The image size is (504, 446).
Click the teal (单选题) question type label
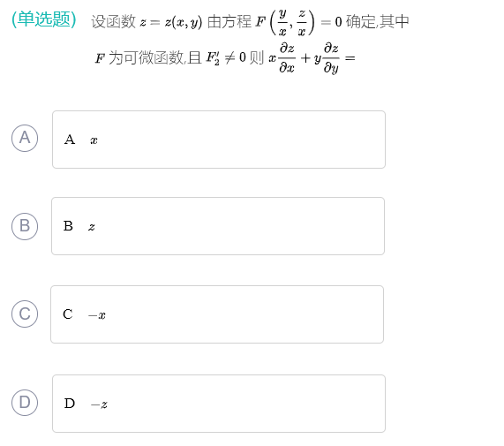point(44,19)
